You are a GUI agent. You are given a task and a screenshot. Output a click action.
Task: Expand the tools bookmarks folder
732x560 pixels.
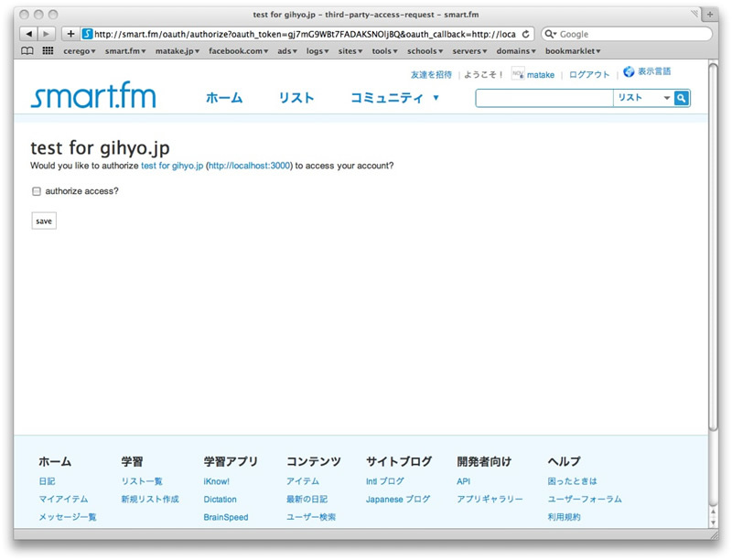pos(384,51)
